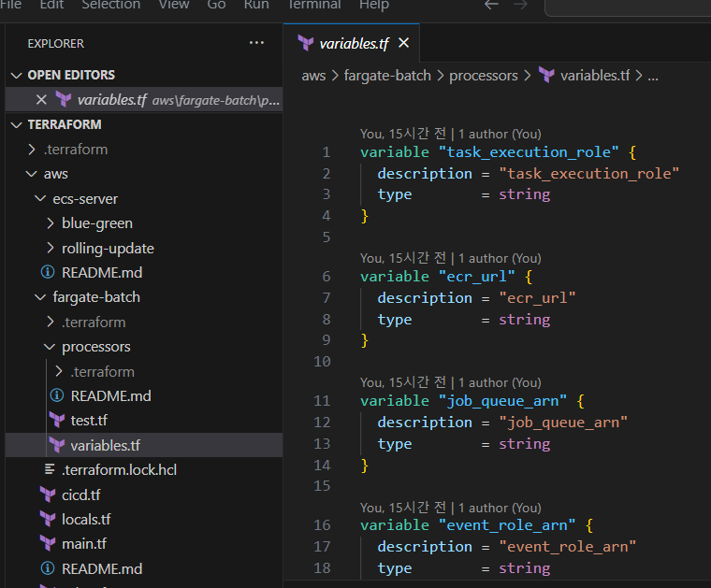Click the info icon of ecs-server README.md
The width and height of the screenshot is (711, 588).
coord(48,273)
